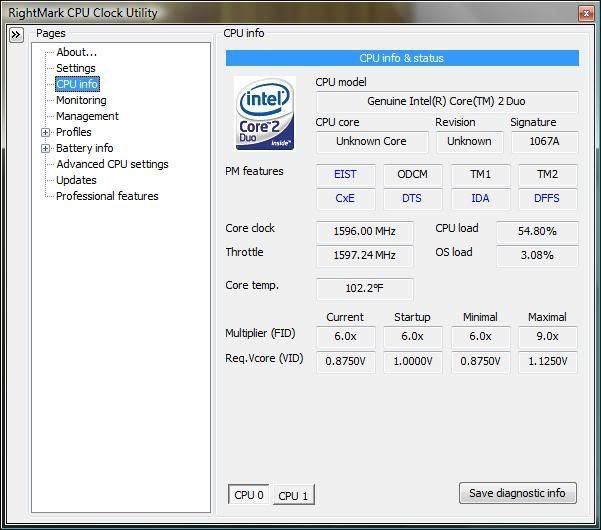Click the OS load value 3.08%
Screen dimensions: 601x530
537,256
